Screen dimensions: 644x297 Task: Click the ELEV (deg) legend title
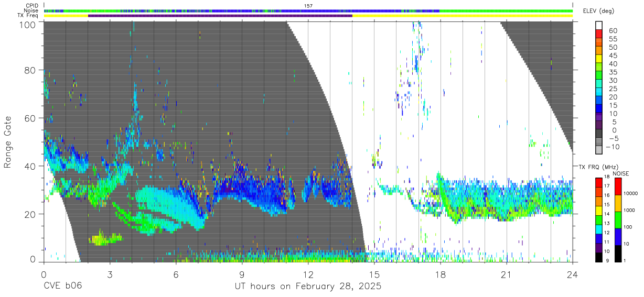click(598, 12)
